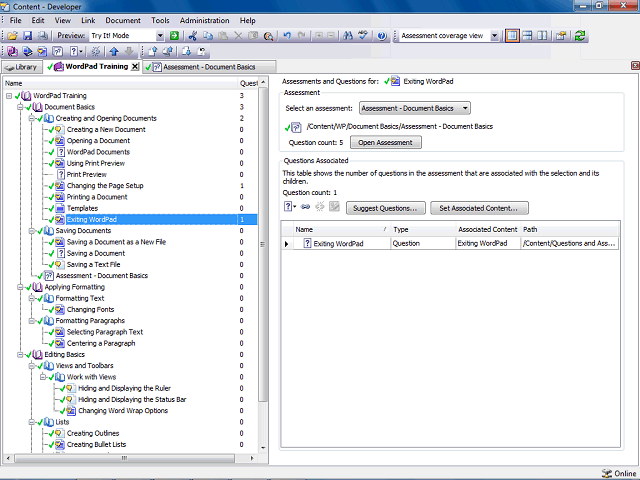Switch to horizontal split layout
This screenshot has height=480, width=640.
[527, 36]
